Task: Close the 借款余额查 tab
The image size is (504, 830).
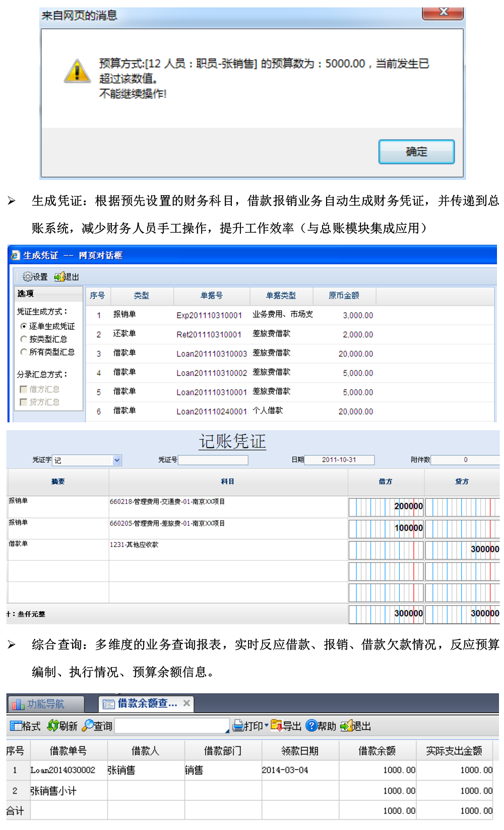Action: click(x=186, y=703)
